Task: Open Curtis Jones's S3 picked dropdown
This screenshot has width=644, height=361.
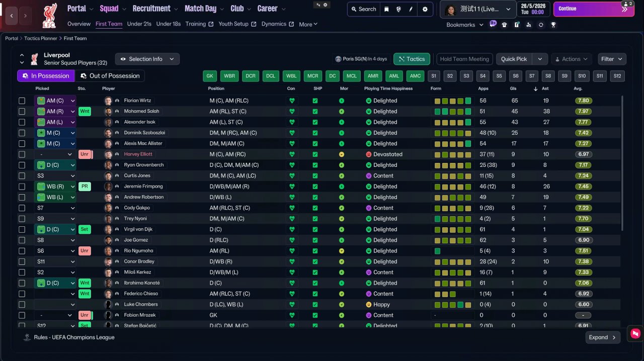Action: pos(55,176)
